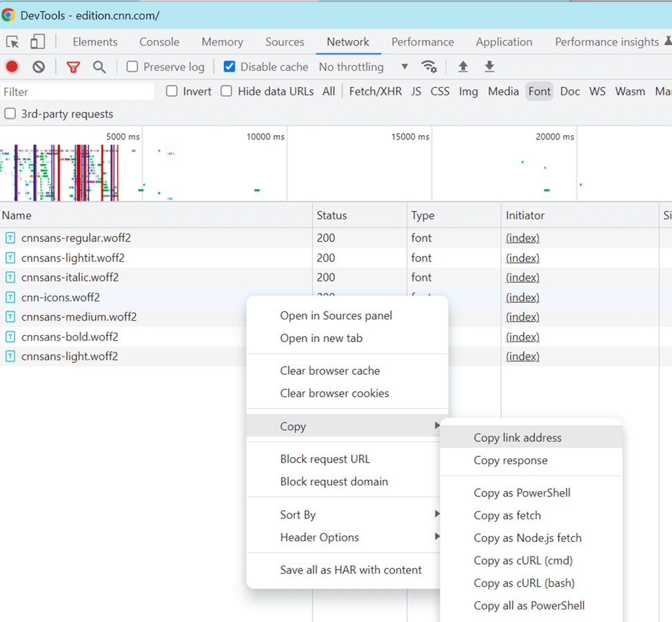Viewport: 672px width, 622px height.
Task: Enable the Preserve log checkbox
Action: pos(131,66)
